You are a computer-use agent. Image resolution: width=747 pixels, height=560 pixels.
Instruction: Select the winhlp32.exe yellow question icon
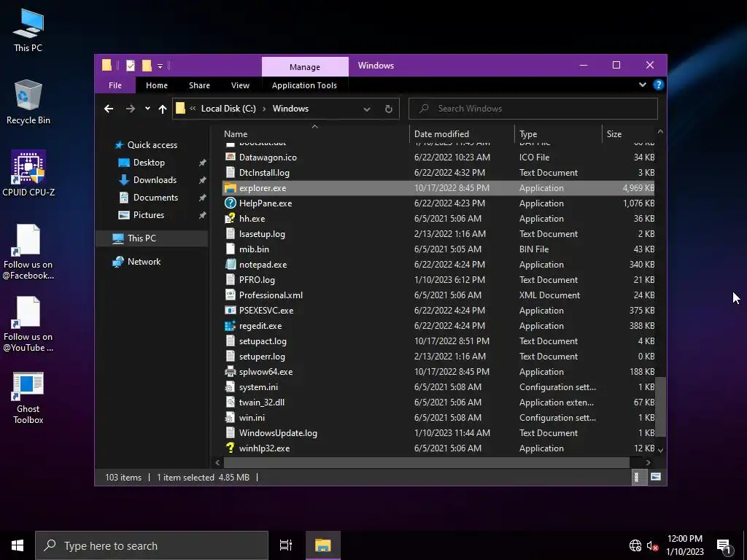coord(230,448)
